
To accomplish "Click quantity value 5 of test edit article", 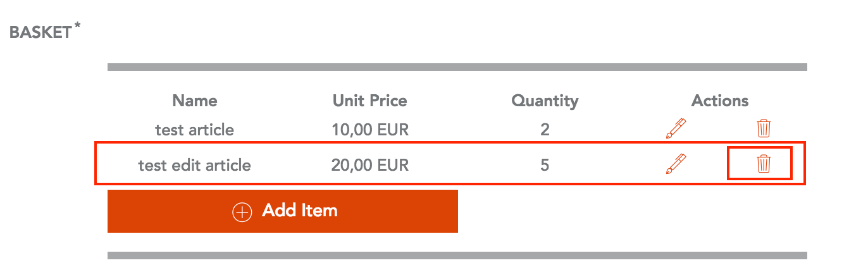I will (545, 166).
